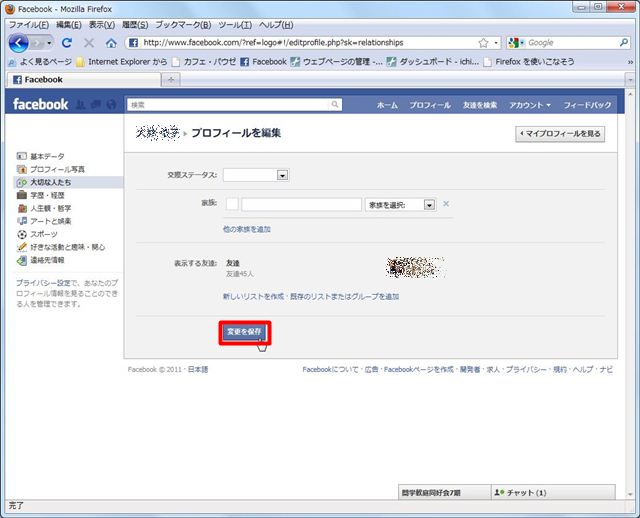Click マイプロフィールを見る button

tap(560, 134)
